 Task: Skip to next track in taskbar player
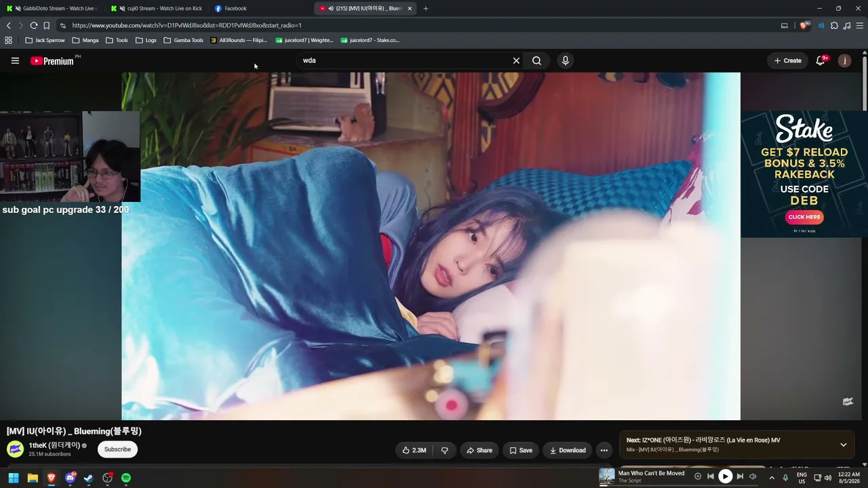point(740,476)
